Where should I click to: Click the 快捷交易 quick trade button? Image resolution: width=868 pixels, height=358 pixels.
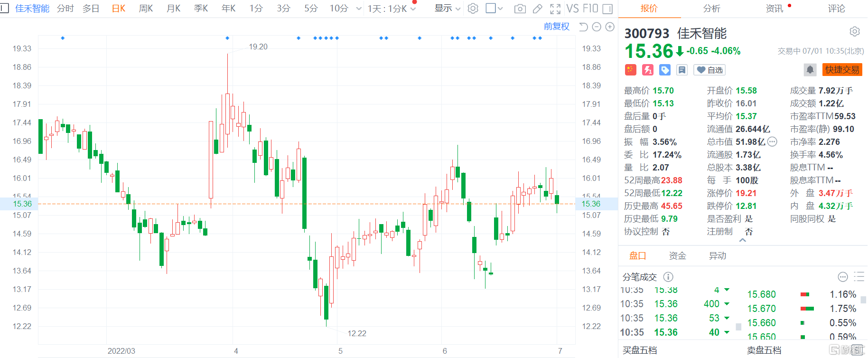pyautogui.click(x=842, y=70)
